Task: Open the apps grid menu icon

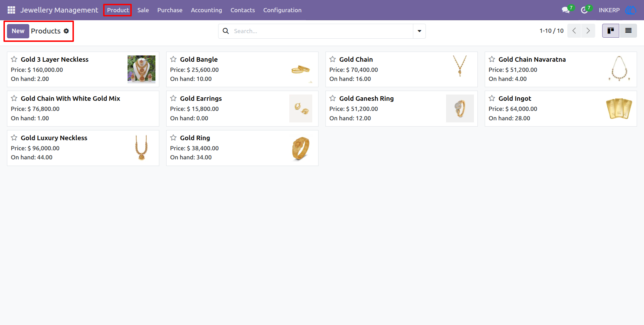Action: click(11, 10)
